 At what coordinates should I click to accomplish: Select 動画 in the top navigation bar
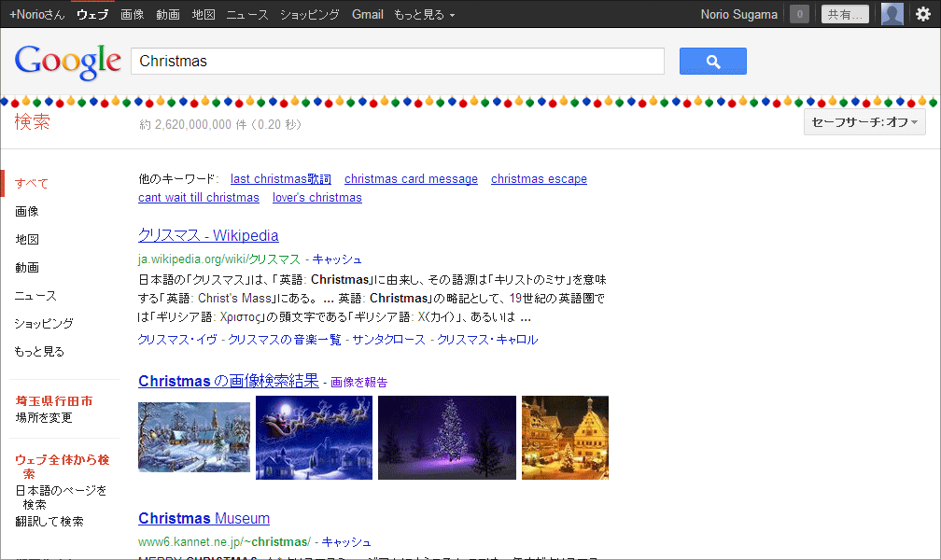(x=168, y=14)
